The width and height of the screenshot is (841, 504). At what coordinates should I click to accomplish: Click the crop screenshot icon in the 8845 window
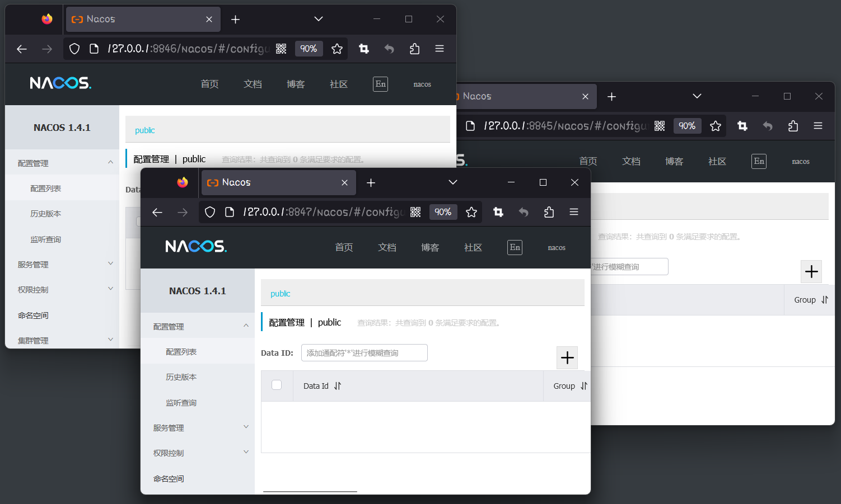[742, 126]
